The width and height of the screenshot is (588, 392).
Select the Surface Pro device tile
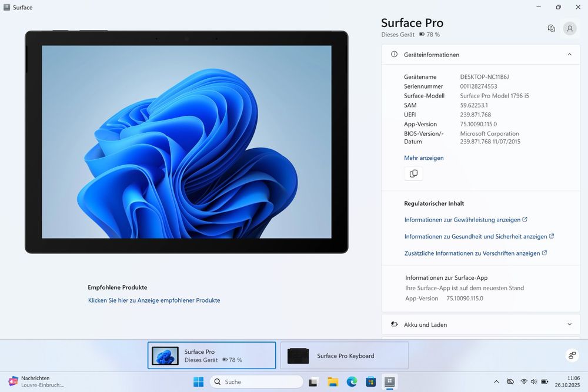click(x=211, y=355)
